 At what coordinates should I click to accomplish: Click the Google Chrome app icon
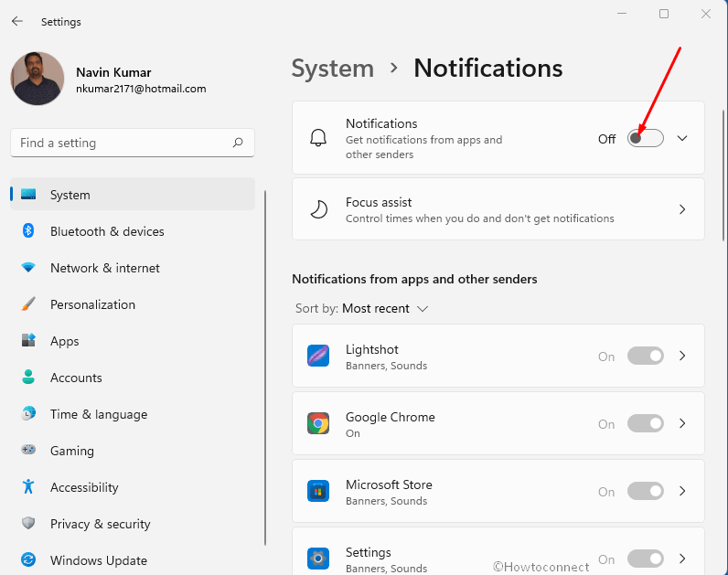click(318, 423)
